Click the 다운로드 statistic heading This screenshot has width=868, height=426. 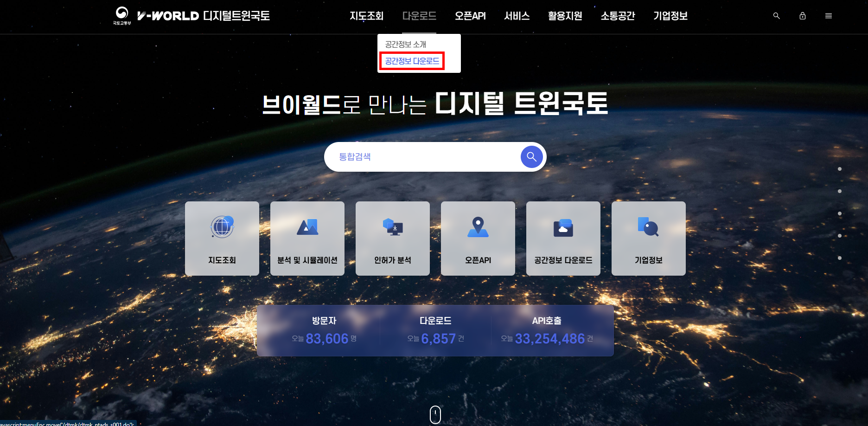(435, 321)
